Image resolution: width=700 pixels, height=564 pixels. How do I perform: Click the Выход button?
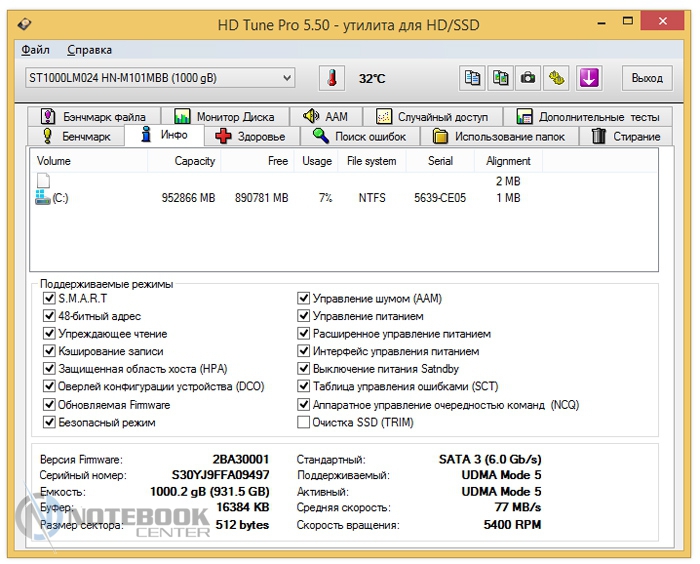pyautogui.click(x=647, y=78)
